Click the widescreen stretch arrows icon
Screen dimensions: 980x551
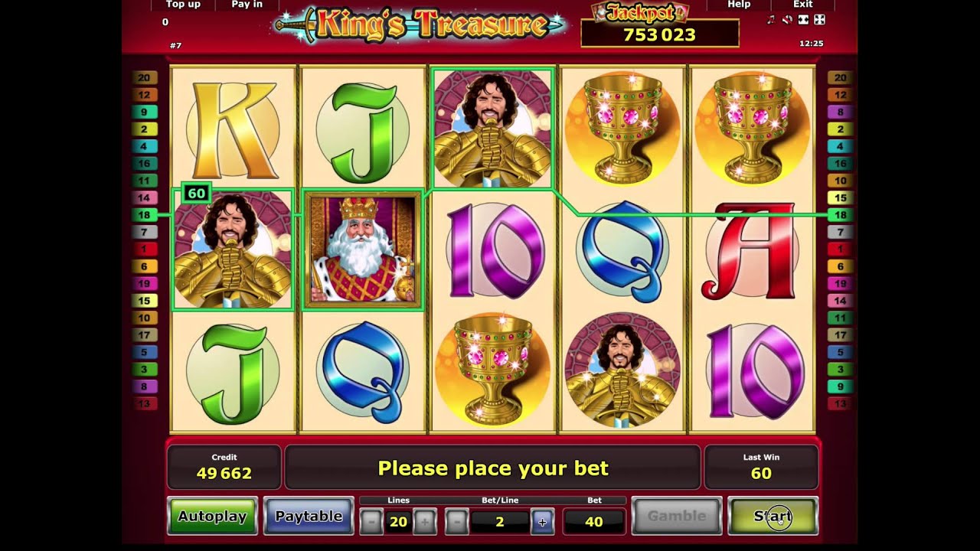pos(803,20)
